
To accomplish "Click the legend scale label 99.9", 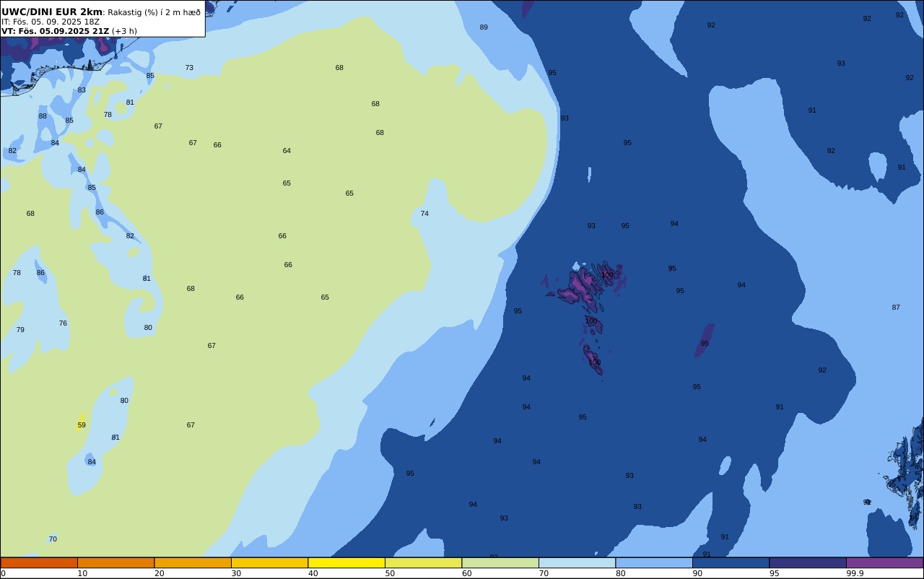I will [855, 573].
